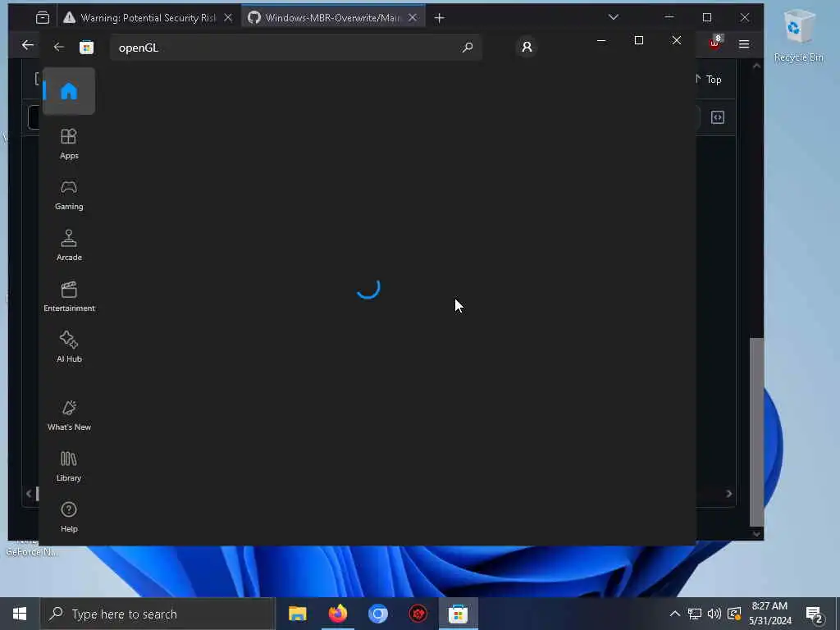Viewport: 840px width, 630px height.
Task: Open the Recycle Bin desktop icon
Action: coord(798,36)
